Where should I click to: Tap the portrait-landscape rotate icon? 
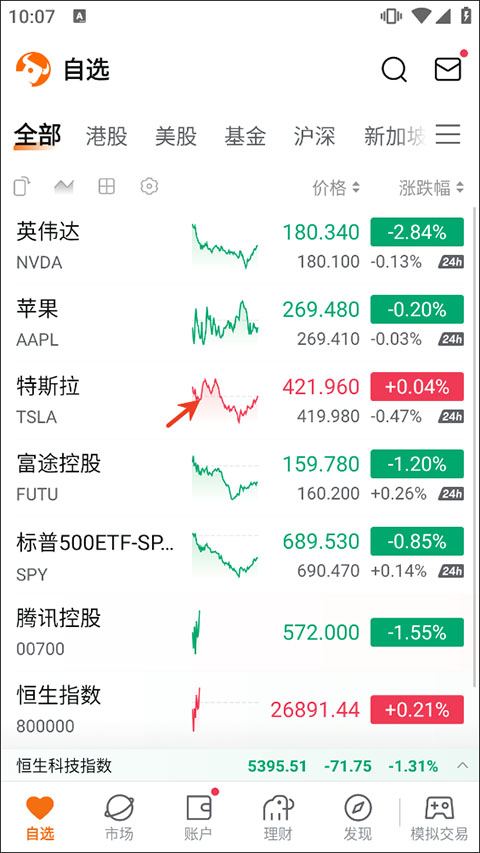tap(22, 187)
